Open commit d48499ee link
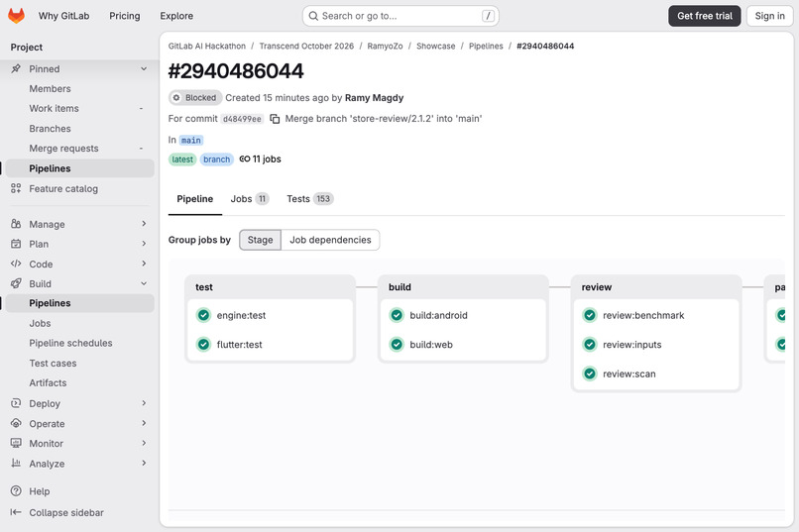The height and width of the screenshot is (532, 799). tap(242, 119)
